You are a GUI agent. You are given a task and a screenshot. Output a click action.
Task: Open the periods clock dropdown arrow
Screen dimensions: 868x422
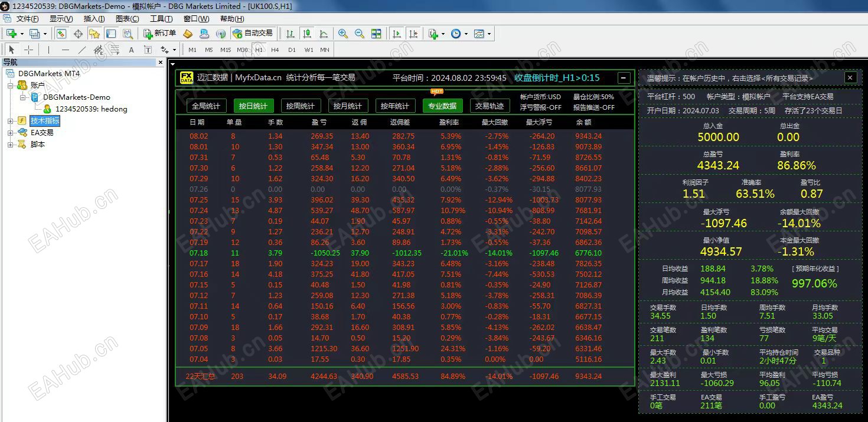pos(466,34)
